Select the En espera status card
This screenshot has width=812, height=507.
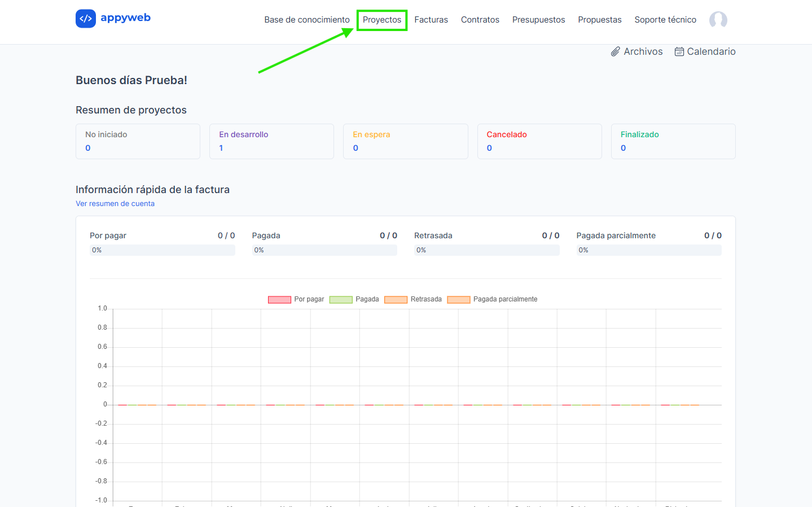405,141
